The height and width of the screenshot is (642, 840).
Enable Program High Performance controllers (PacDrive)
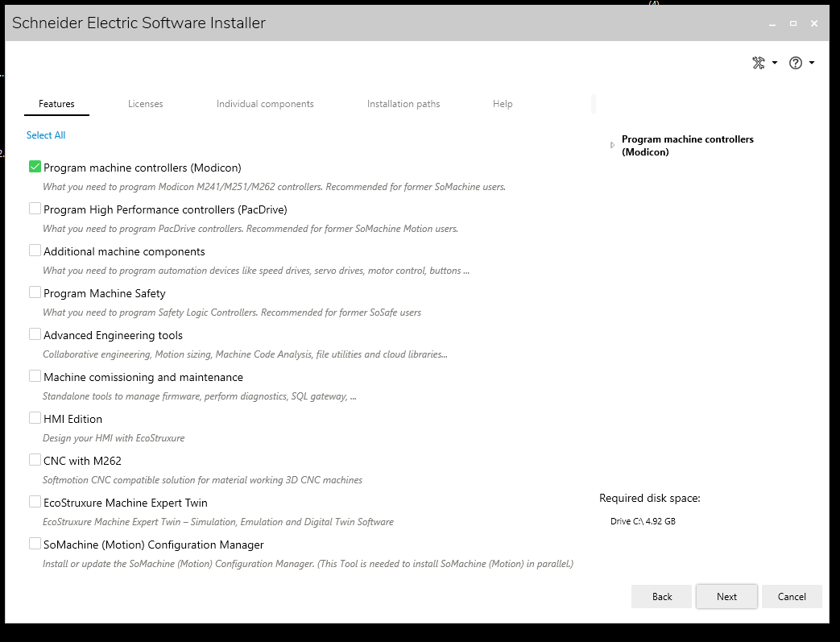pos(35,209)
